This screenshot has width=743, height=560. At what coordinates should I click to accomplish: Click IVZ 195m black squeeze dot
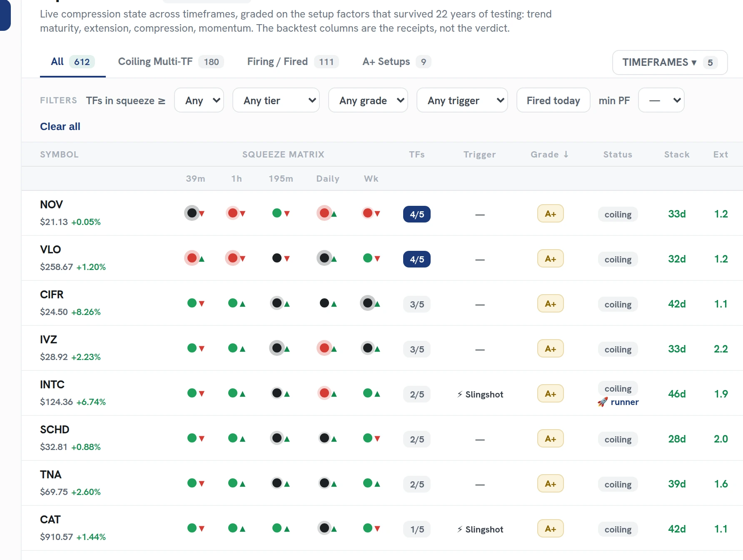click(277, 348)
